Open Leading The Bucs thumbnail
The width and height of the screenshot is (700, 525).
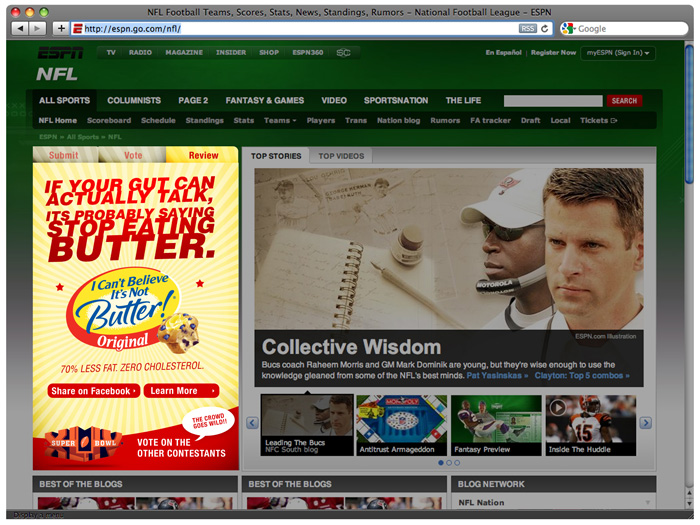307,425
